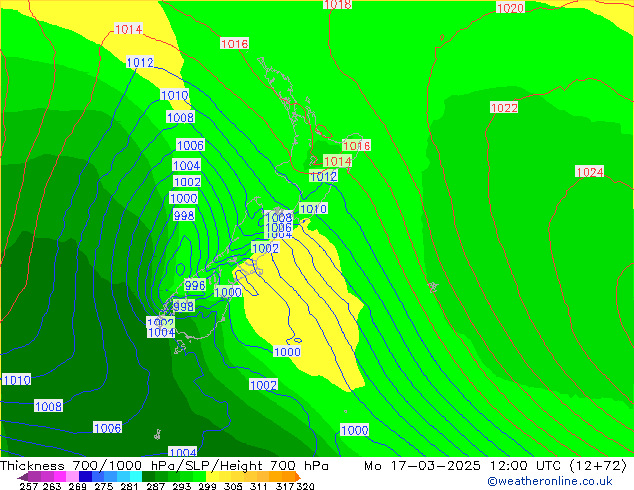Click the blue 998 isobar label
This screenshot has width=634, height=490.
[x=184, y=215]
